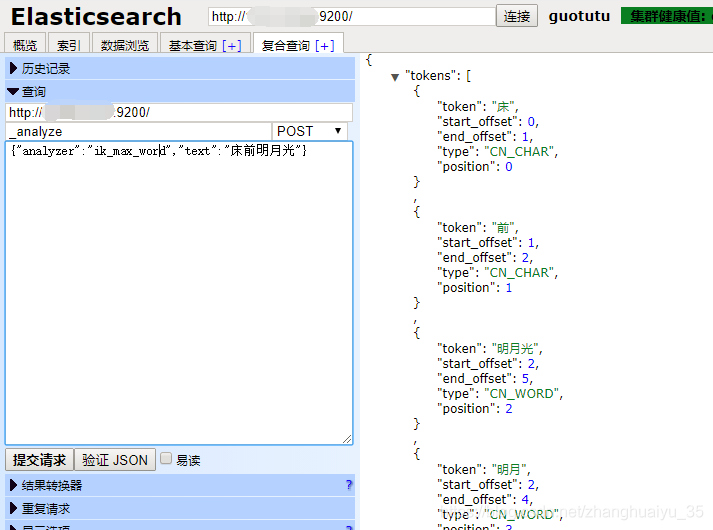This screenshot has height=530, width=713.
Task: Expand the 结果转换器 section
Action: click(x=180, y=485)
